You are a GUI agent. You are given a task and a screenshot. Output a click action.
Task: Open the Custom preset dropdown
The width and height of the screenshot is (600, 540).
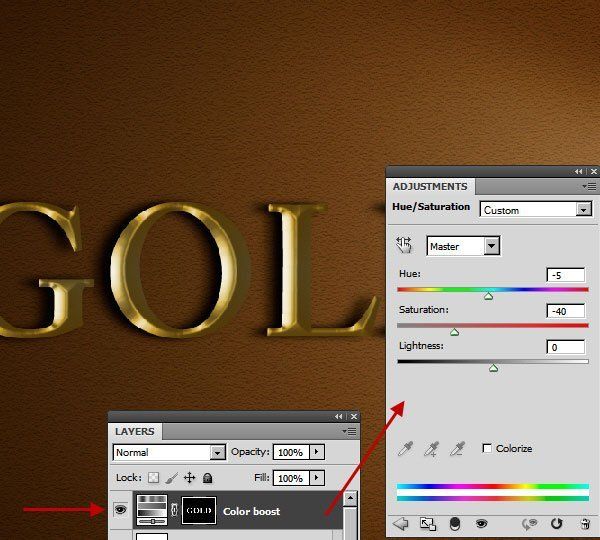tap(584, 210)
